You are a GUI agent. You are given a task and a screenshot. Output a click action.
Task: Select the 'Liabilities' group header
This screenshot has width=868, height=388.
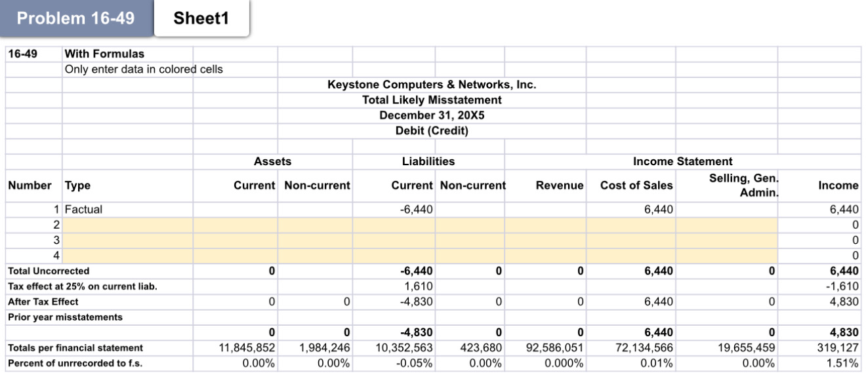[428, 161]
